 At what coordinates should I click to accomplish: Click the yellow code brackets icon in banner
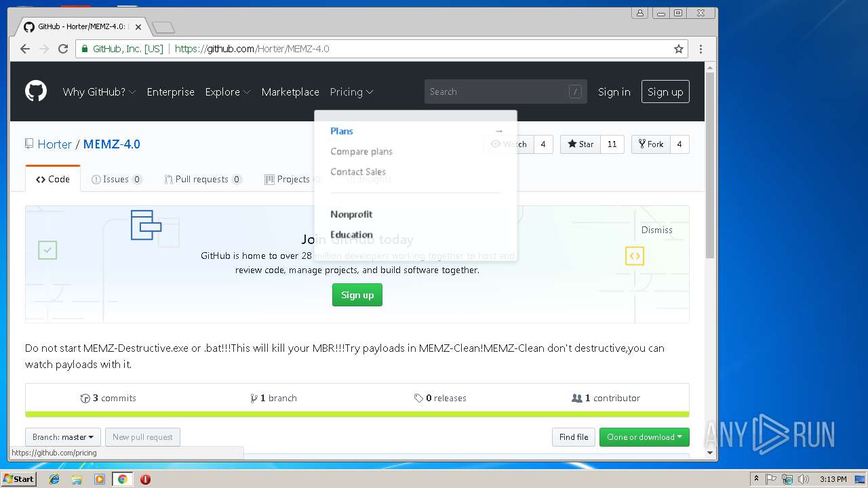635,256
